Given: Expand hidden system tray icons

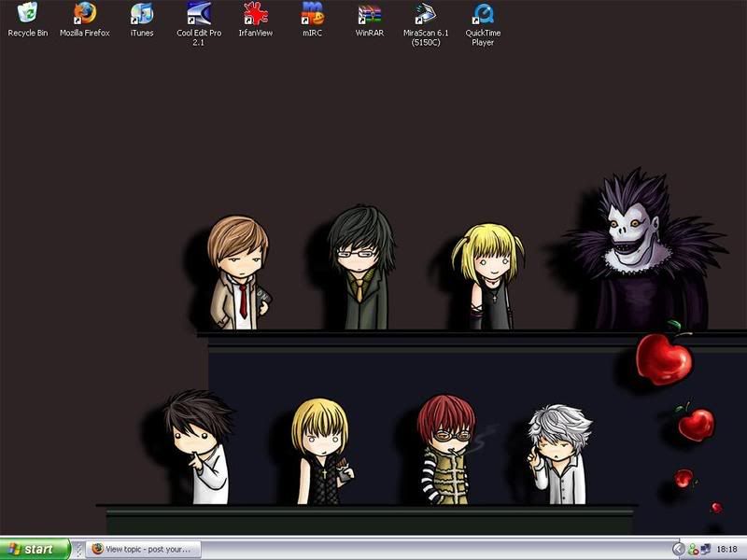Looking at the screenshot, I should tap(678, 550).
